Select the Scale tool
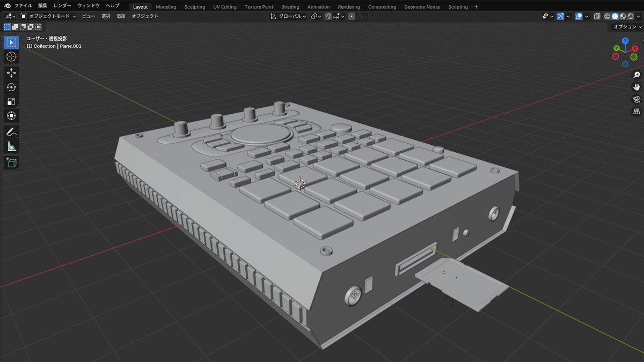The height and width of the screenshot is (362, 644). (11, 101)
